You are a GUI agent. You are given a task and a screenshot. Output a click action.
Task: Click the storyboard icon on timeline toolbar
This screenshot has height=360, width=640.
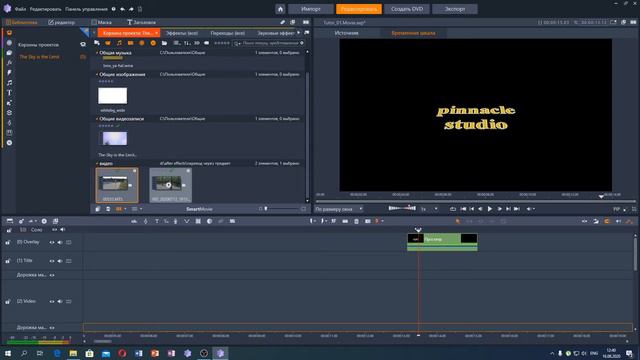click(x=10, y=221)
